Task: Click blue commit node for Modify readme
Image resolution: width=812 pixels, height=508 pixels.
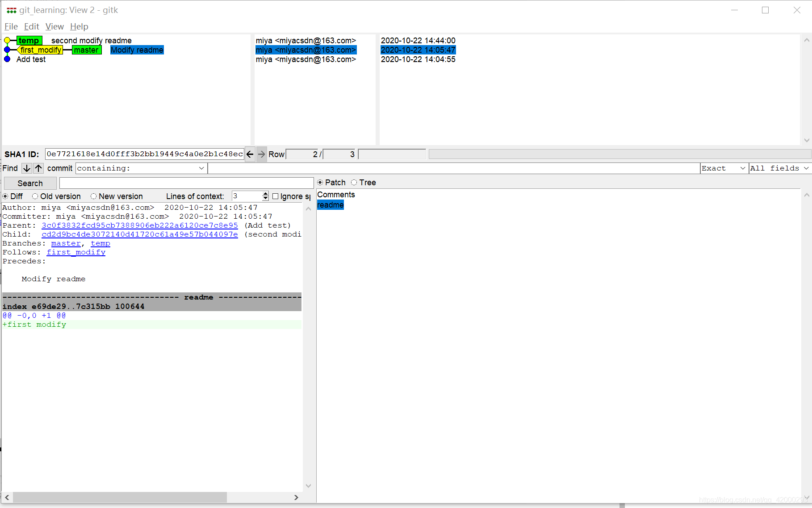Action: [x=7, y=50]
